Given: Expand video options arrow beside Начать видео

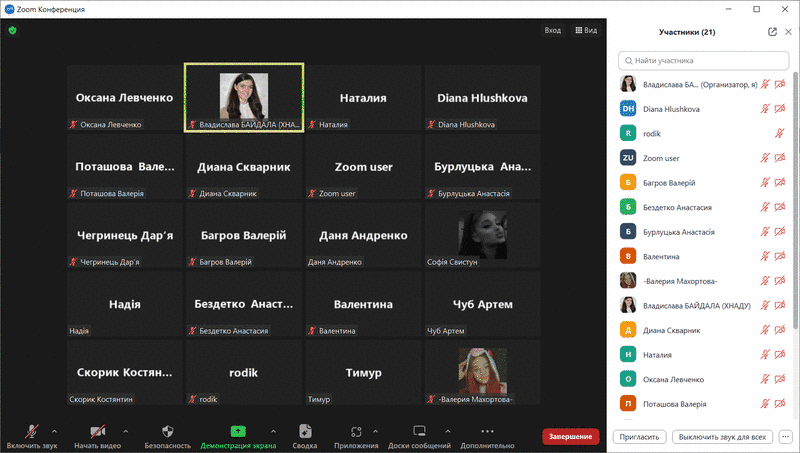Looking at the screenshot, I should point(122,430).
